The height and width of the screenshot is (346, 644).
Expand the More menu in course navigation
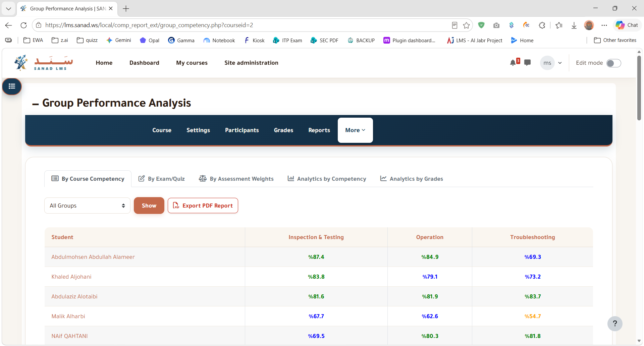355,130
